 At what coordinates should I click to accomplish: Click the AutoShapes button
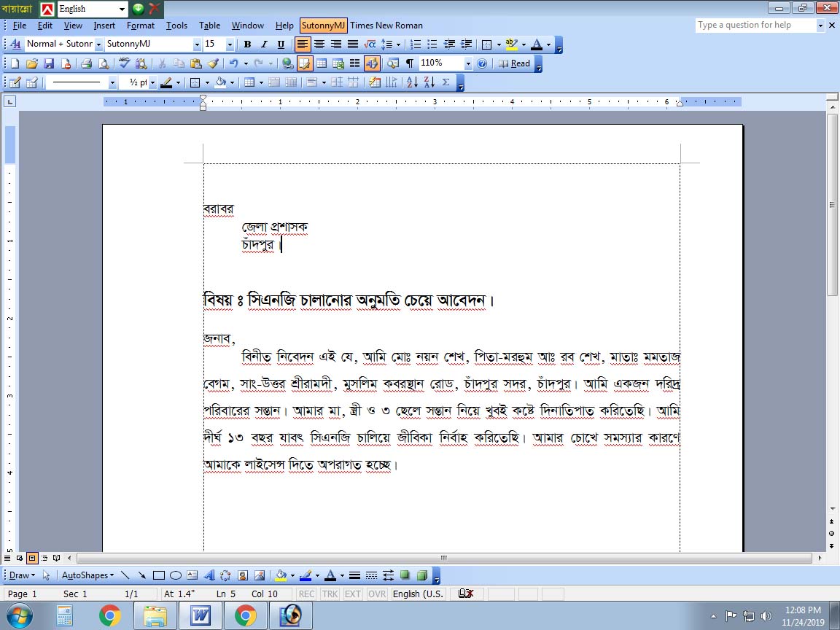[87, 575]
